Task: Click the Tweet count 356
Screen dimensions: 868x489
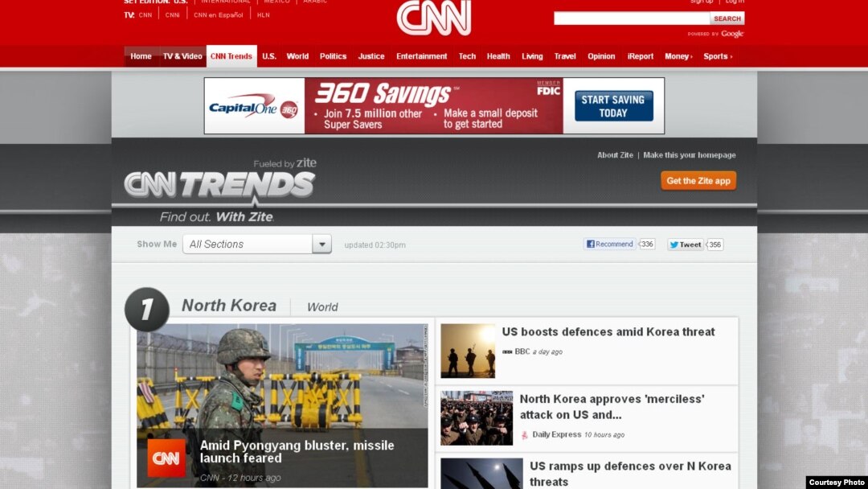Action: tap(714, 244)
